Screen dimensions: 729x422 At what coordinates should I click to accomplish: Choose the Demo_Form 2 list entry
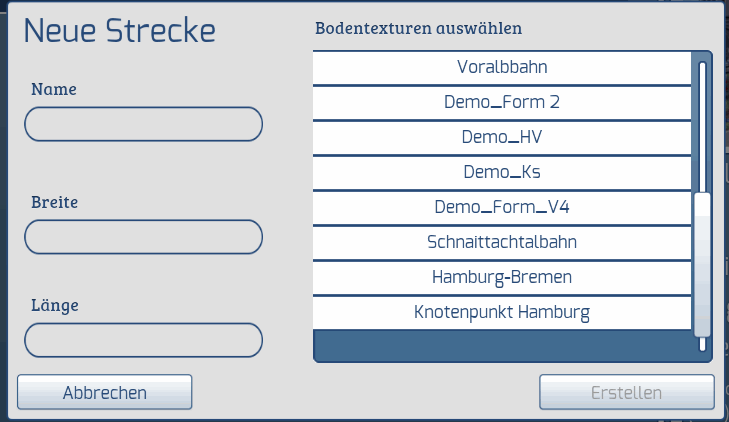click(x=501, y=102)
